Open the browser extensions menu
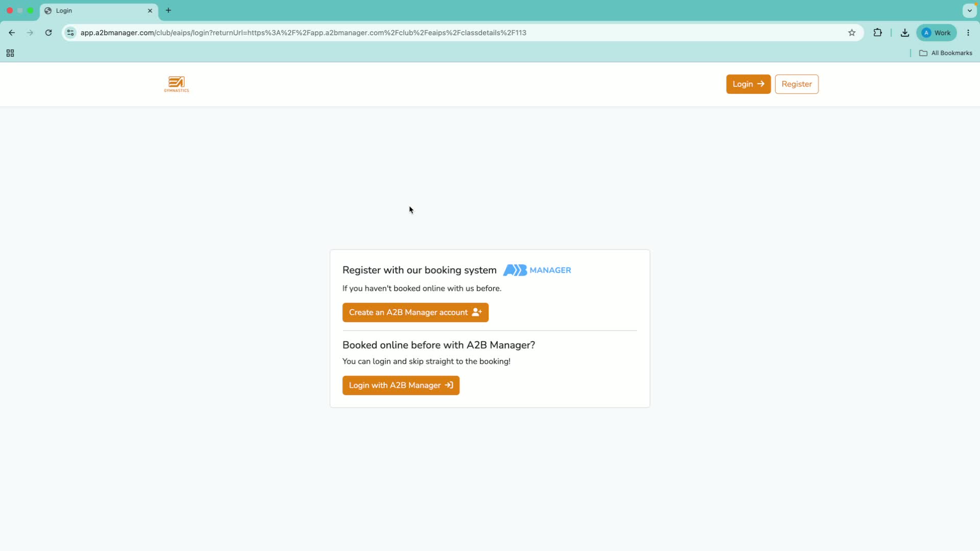Screen dimensions: 980x551 (x=877, y=33)
